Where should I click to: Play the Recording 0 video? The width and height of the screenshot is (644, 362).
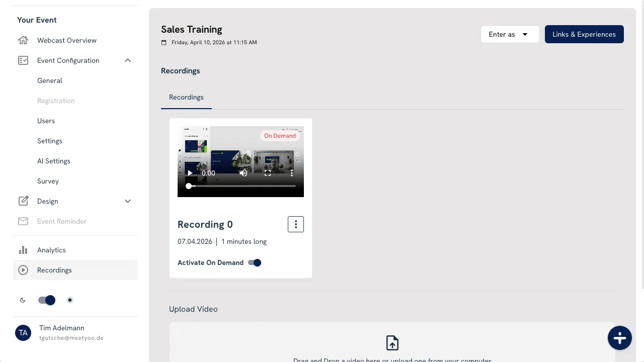(x=190, y=173)
